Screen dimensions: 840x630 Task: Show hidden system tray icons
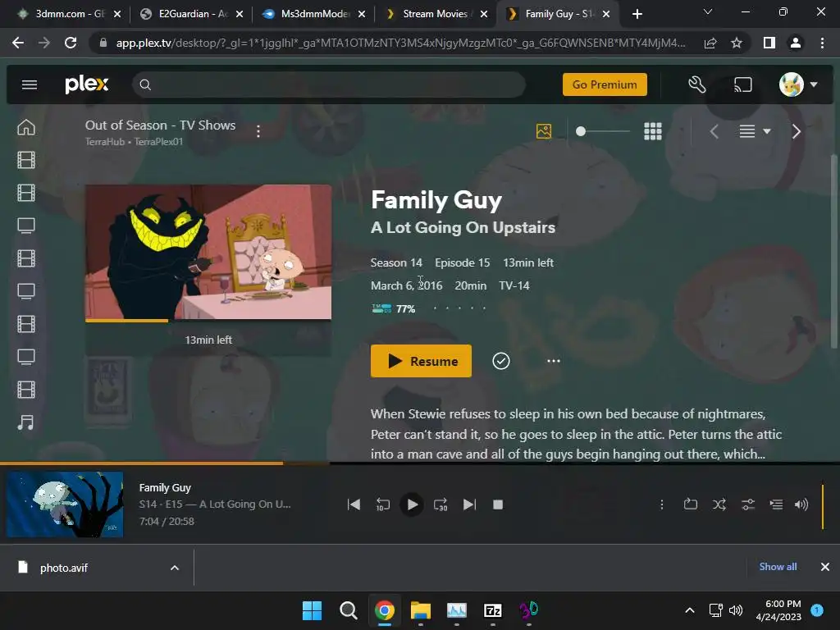pos(690,610)
